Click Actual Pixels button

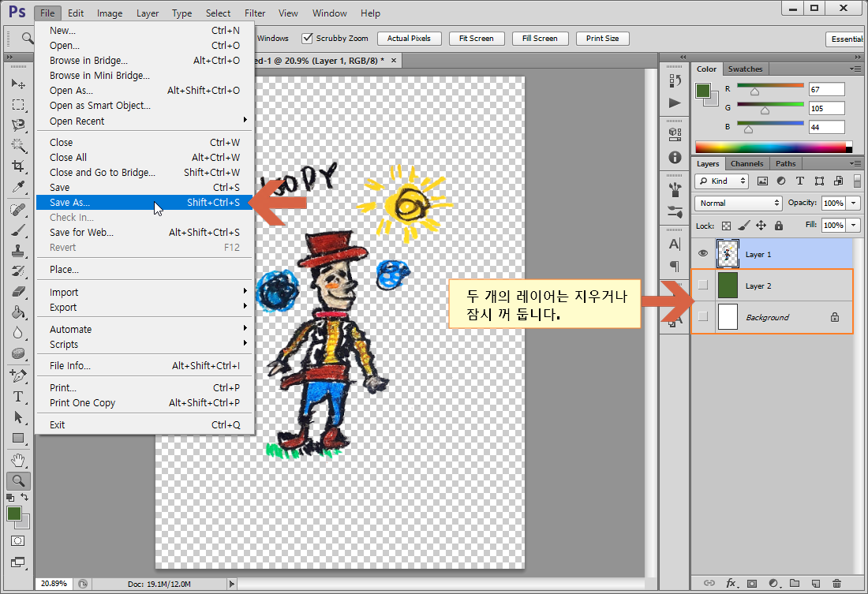[x=409, y=38]
